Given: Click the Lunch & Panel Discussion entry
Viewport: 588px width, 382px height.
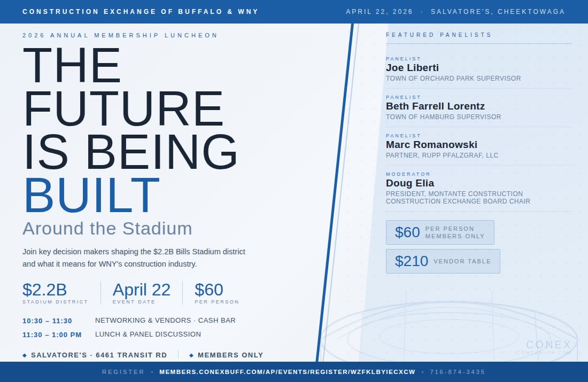Looking at the screenshot, I should [148, 334].
